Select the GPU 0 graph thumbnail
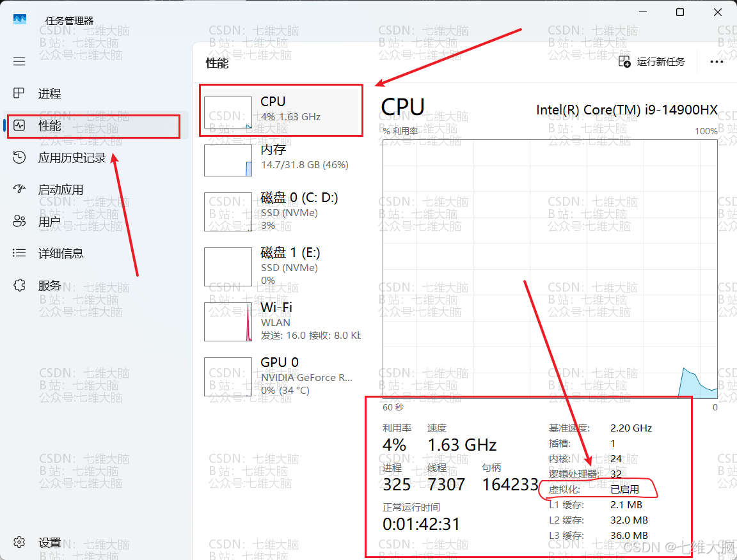 [x=228, y=377]
